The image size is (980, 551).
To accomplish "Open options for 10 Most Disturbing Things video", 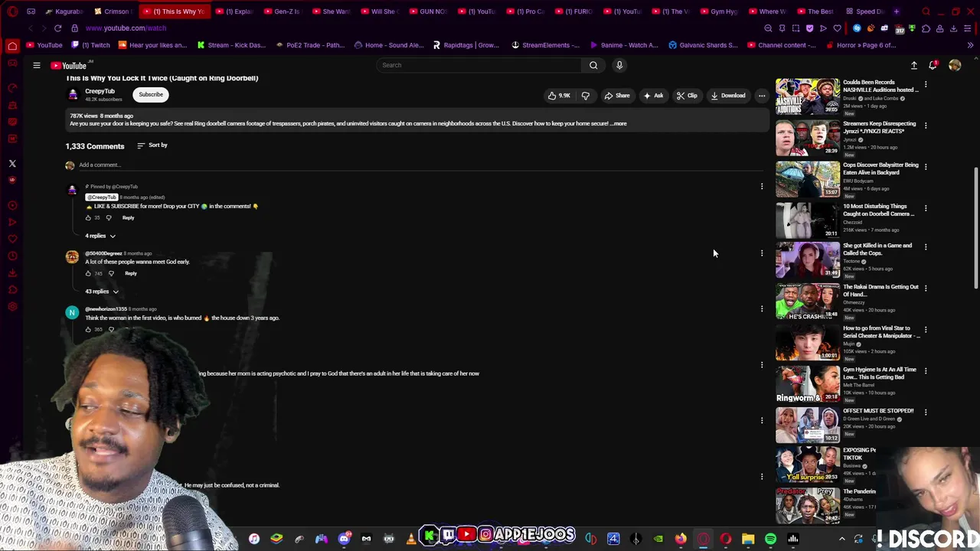I will (926, 207).
